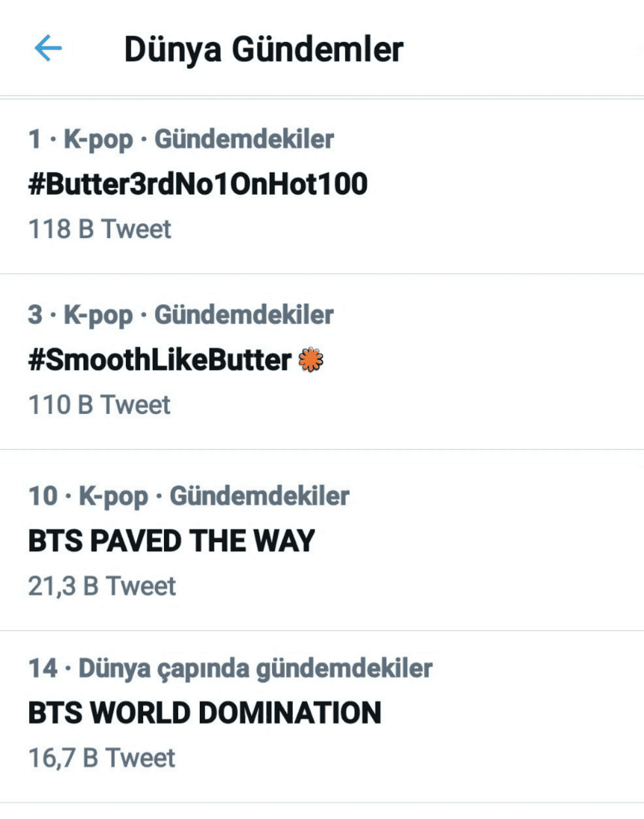644x819 pixels.
Task: Tap the "21,3 B Tweet" count
Action: point(102,586)
